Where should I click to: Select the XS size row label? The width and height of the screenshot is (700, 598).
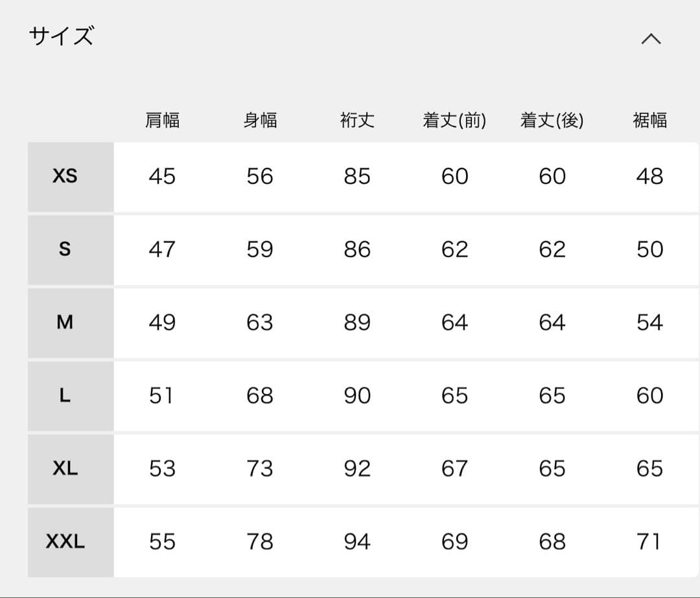point(64,176)
